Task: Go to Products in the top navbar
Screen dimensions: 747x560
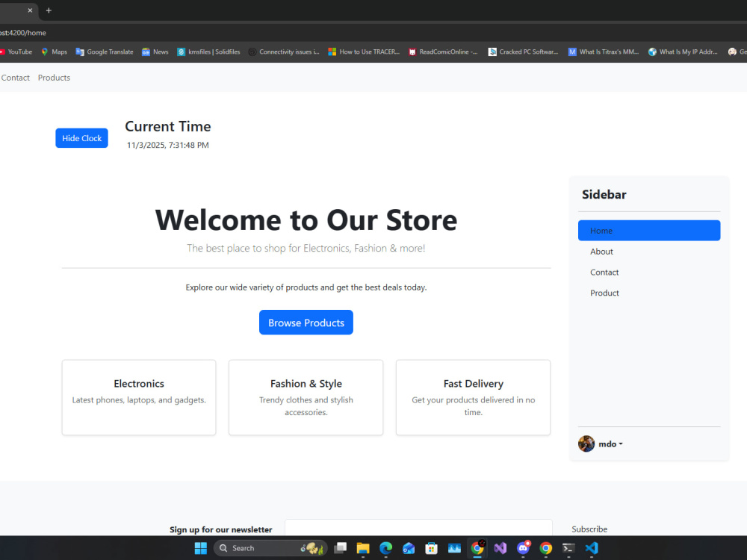Action: 54,78
